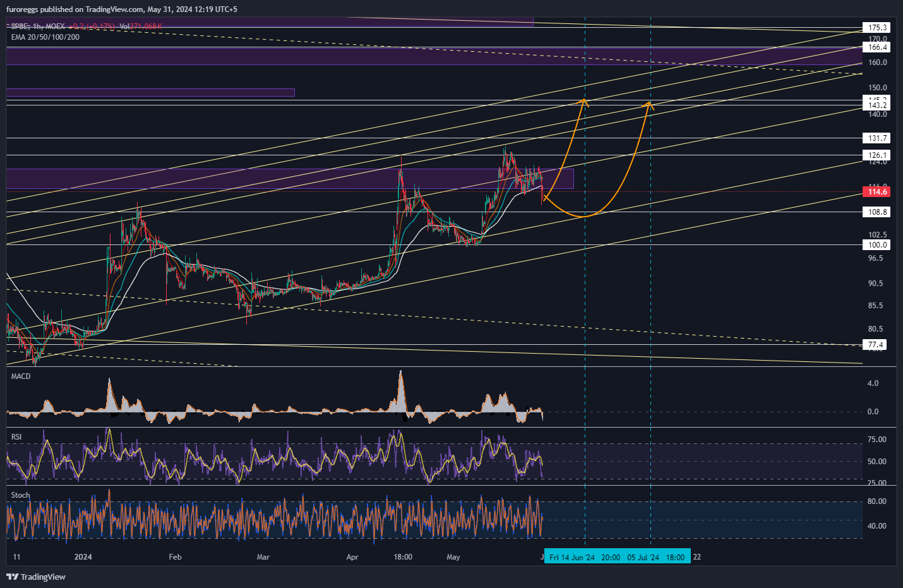Select the SPBE 1h MOEX symbol legend
The height and width of the screenshot is (588, 903).
(38, 27)
